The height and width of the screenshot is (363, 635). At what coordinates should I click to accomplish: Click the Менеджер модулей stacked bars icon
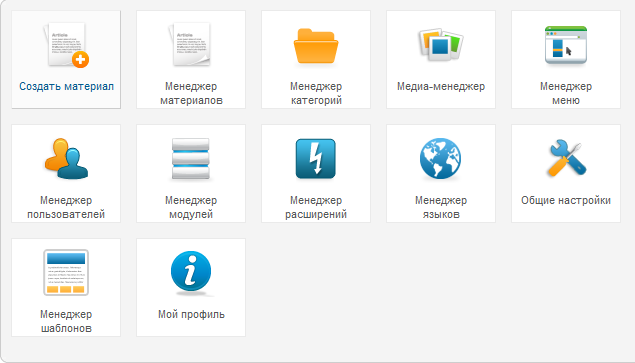tap(191, 159)
